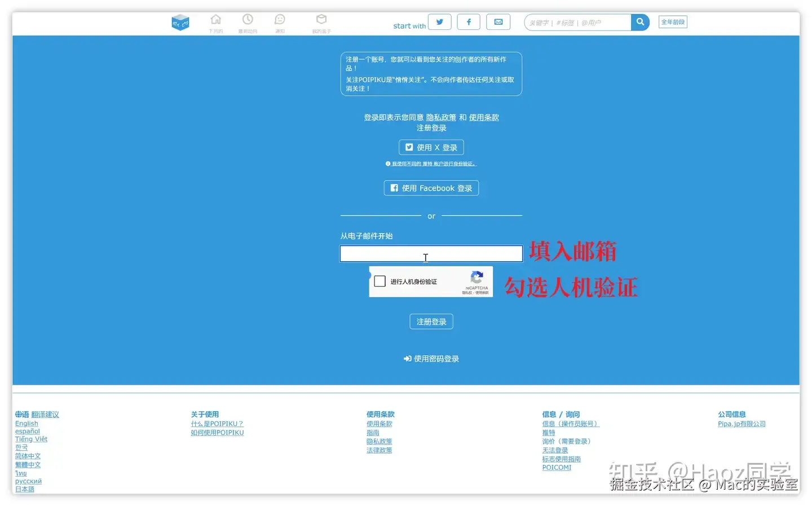
Task: Open the footer 指南 guide link
Action: tap(373, 433)
